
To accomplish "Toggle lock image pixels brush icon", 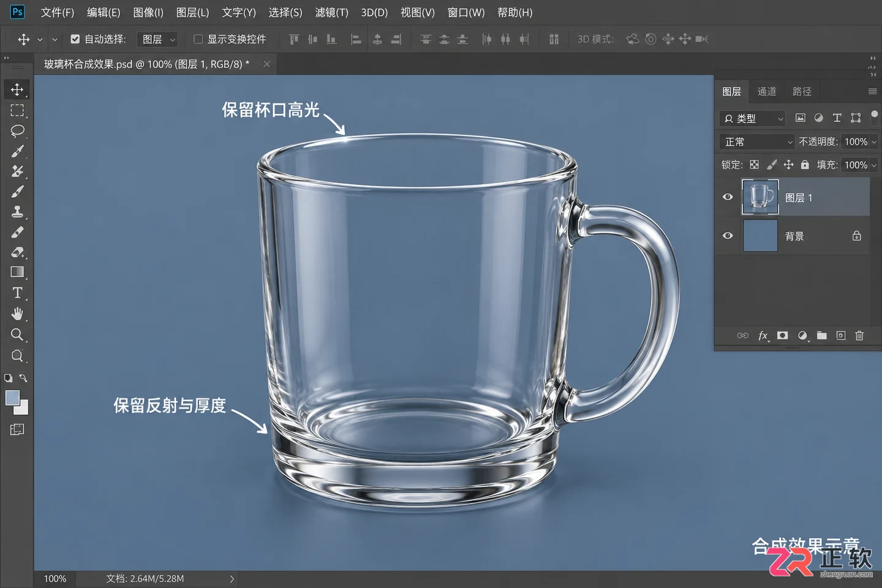I will click(772, 165).
